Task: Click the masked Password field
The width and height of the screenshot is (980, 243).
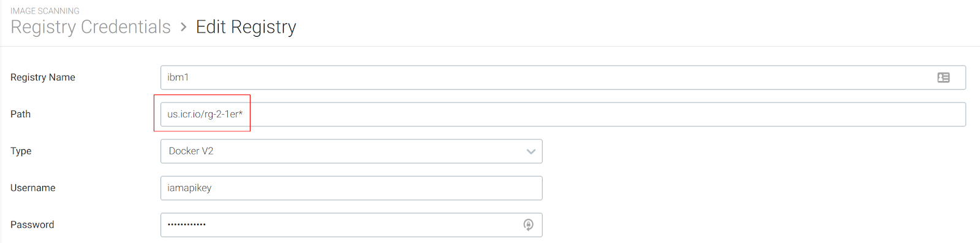Action: click(x=352, y=225)
